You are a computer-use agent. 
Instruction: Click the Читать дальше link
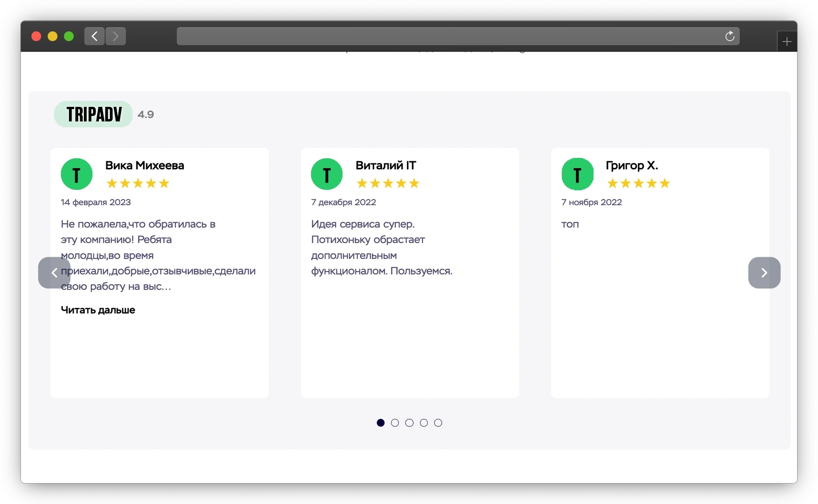pos(98,310)
